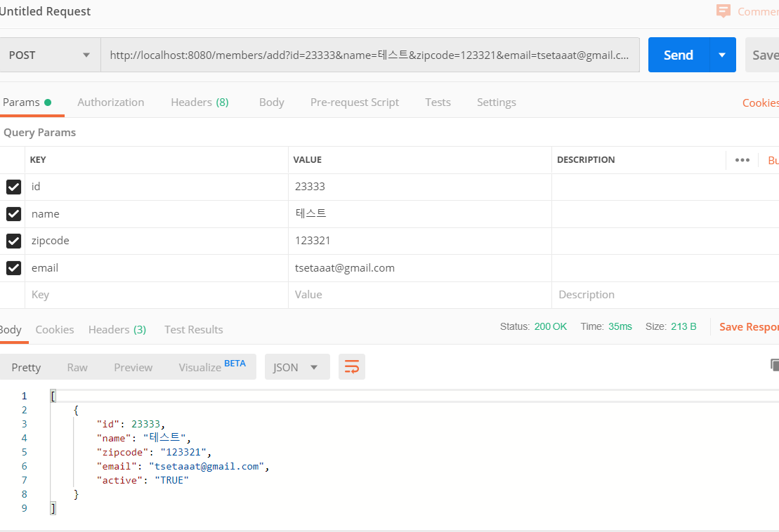Click the 23333 value cell
Image resolution: width=779 pixels, height=532 pixels.
[x=420, y=187]
